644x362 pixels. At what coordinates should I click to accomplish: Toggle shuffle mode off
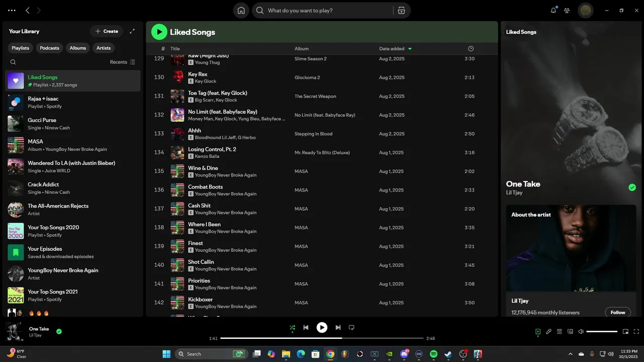pos(292,327)
